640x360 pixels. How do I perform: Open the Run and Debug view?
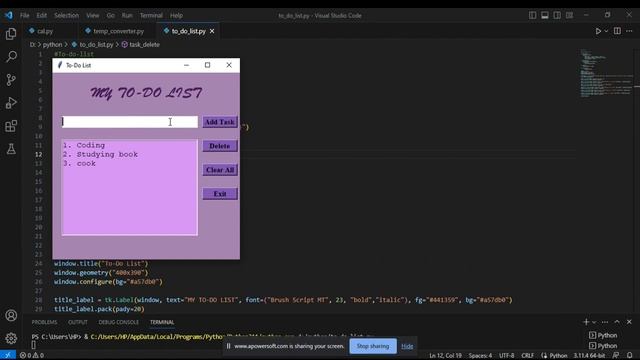11,103
